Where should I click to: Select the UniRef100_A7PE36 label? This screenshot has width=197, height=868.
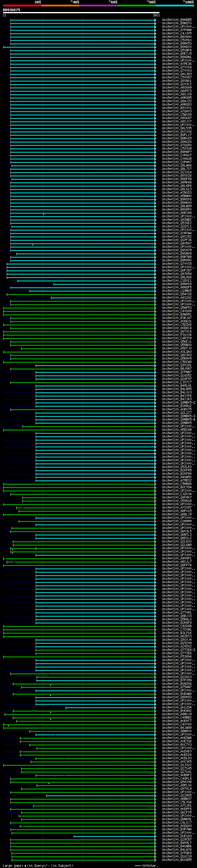177,64
